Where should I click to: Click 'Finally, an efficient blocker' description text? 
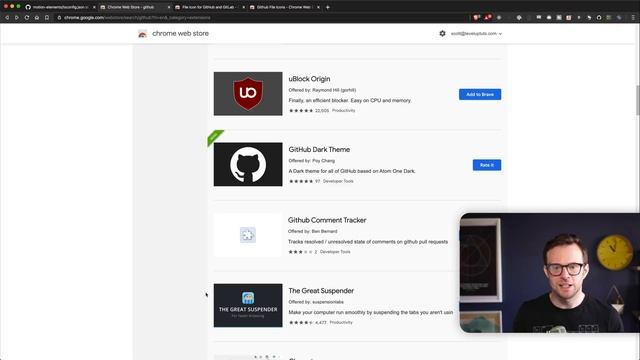[x=350, y=100]
